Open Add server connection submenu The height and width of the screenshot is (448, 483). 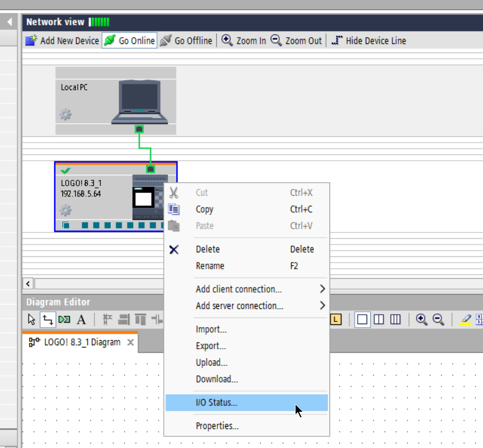[246, 306]
